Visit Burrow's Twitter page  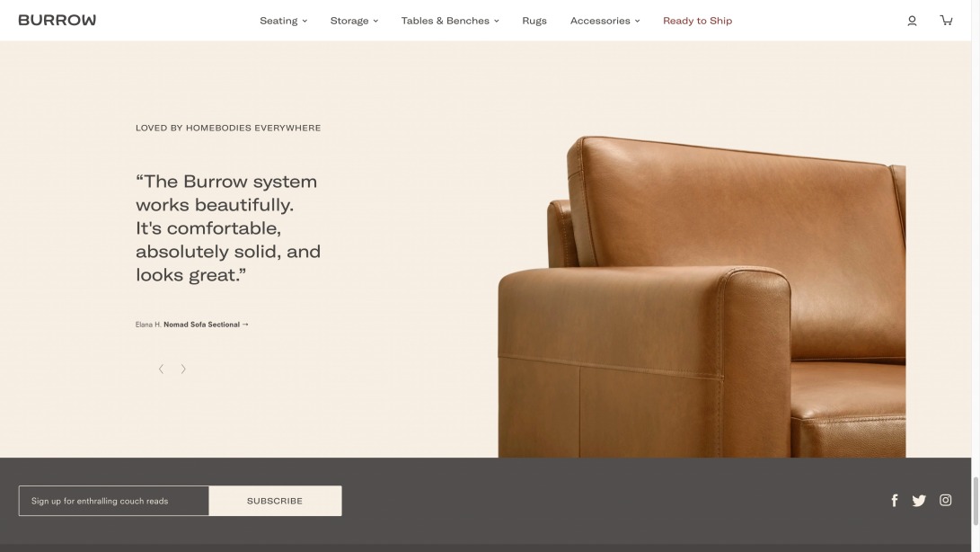[x=919, y=501]
